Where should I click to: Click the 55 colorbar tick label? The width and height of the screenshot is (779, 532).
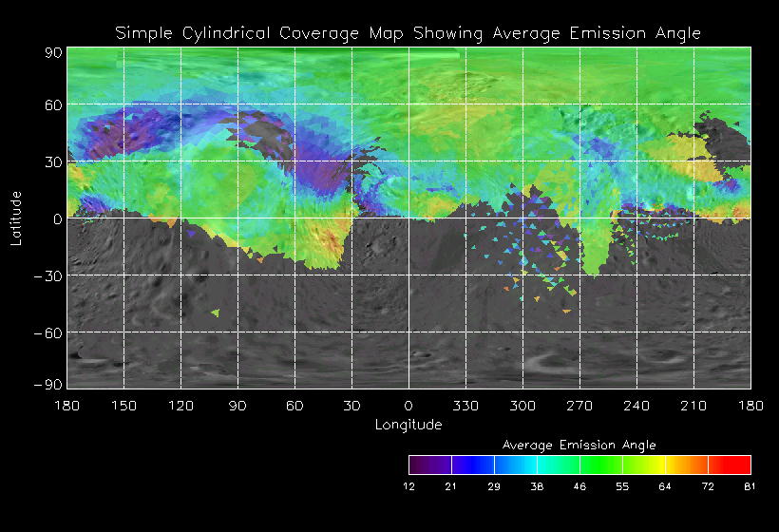(x=622, y=486)
